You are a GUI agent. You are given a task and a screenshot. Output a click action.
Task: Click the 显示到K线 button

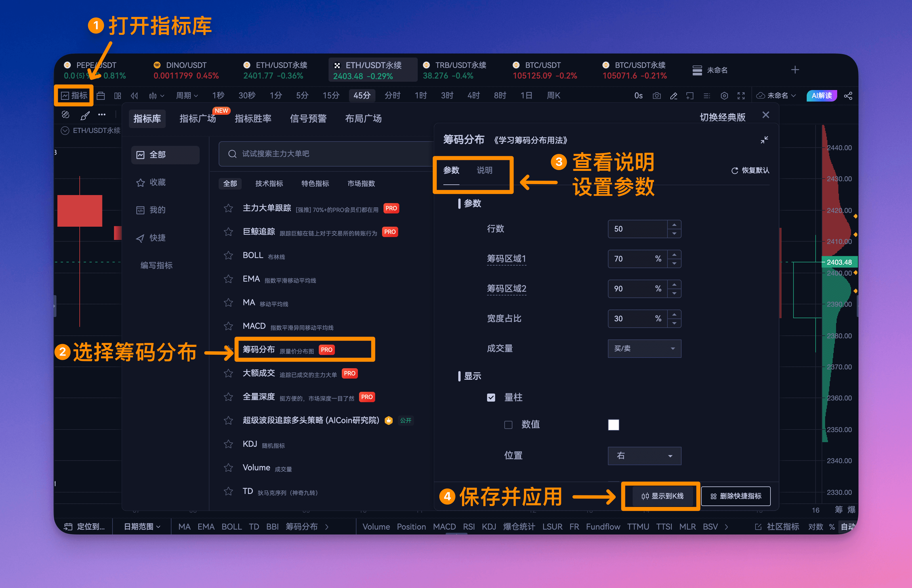pyautogui.click(x=662, y=496)
